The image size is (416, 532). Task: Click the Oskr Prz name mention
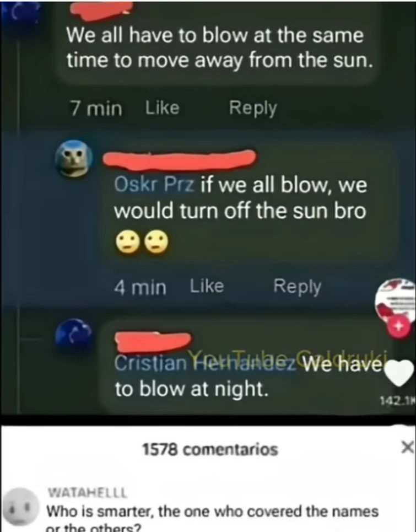[155, 185]
